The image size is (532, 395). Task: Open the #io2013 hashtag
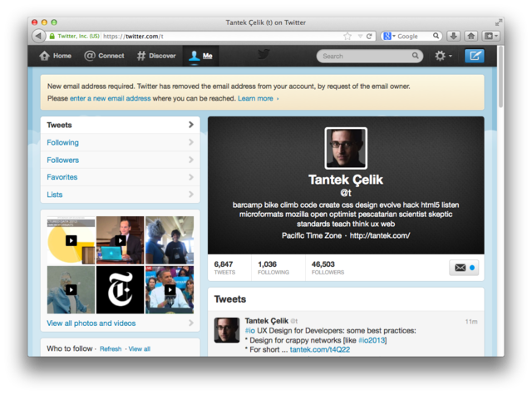pos(372,340)
